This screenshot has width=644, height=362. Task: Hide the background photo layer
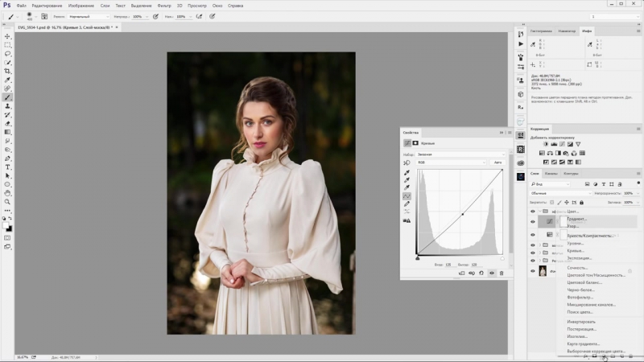(533, 271)
